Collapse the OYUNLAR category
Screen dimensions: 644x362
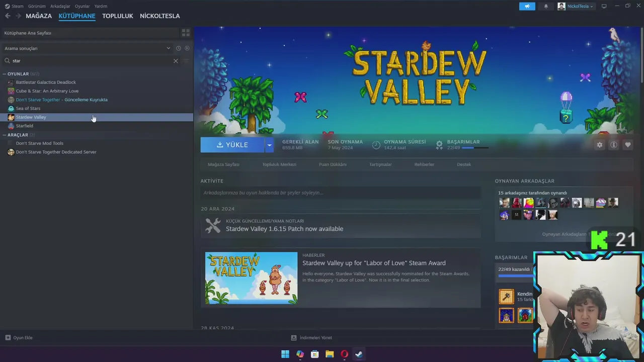pos(4,74)
